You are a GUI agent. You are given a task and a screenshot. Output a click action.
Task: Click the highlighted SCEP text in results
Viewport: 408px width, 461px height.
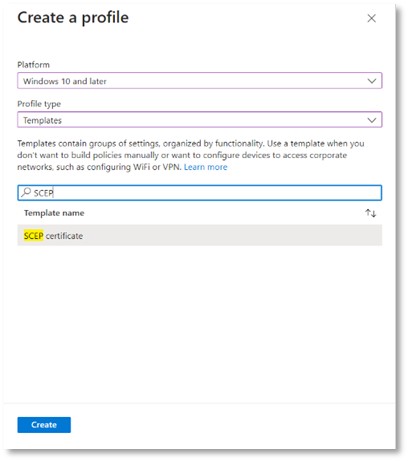pos(33,236)
